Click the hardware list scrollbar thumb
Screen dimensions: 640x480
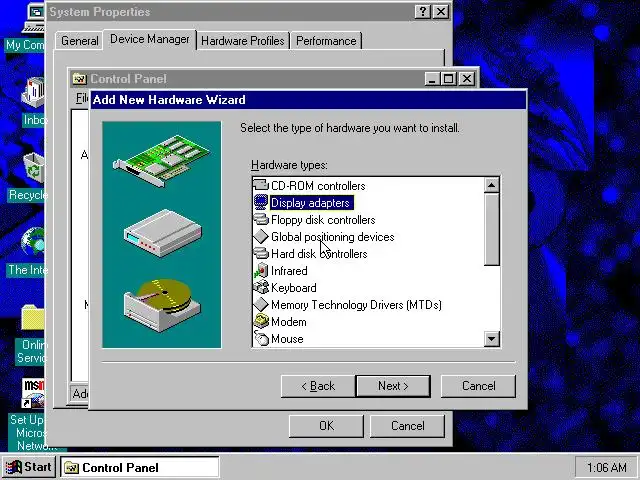(x=491, y=229)
